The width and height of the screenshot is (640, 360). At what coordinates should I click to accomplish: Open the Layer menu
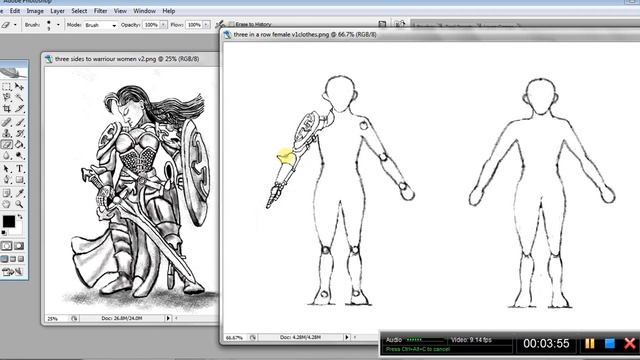coord(57,11)
